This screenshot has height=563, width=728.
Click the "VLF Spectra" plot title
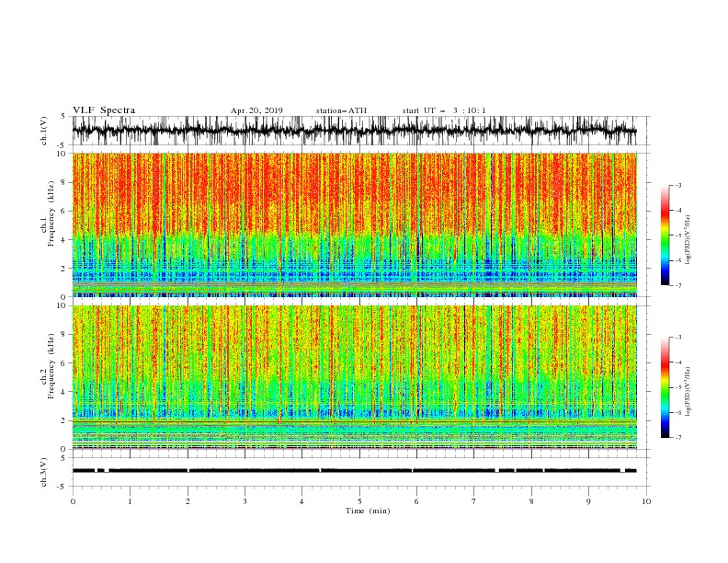pos(104,110)
